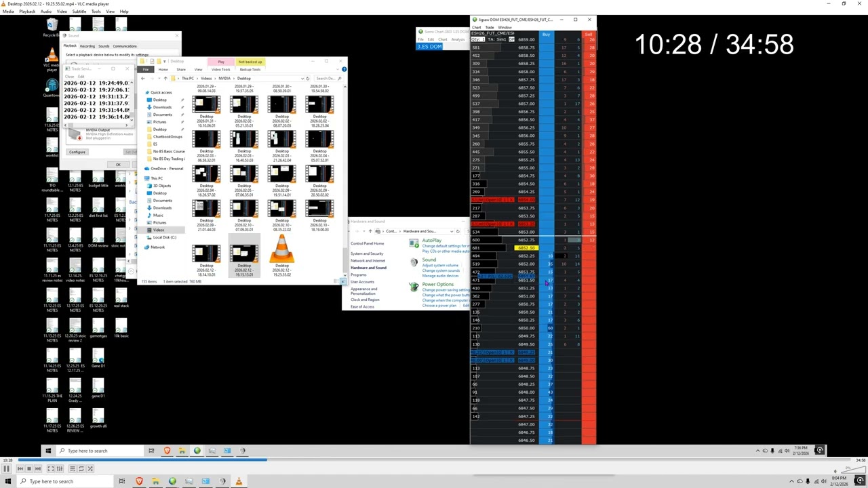Open notification center on bottom taskbar
This screenshot has width=868, height=488.
click(x=862, y=481)
